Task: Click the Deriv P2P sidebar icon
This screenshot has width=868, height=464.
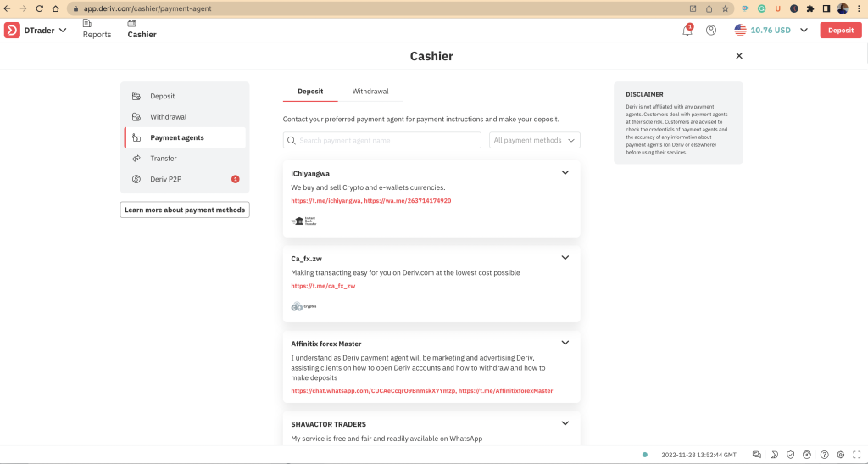Action: pos(136,179)
